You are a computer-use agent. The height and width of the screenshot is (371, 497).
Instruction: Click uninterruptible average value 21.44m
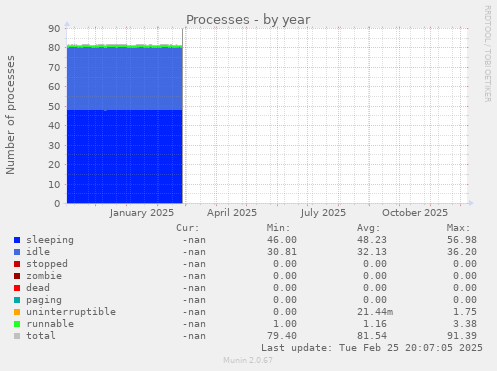pyautogui.click(x=375, y=312)
